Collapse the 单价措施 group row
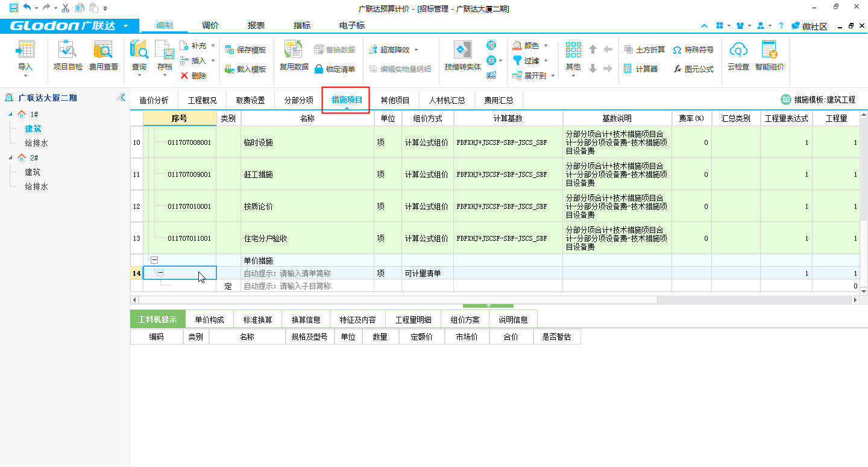Screen dimensions: 868x467 154,260
